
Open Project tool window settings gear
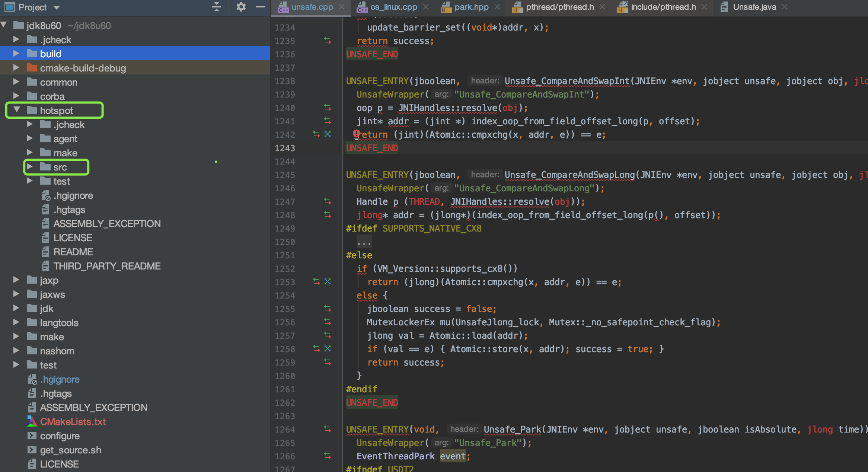(241, 7)
